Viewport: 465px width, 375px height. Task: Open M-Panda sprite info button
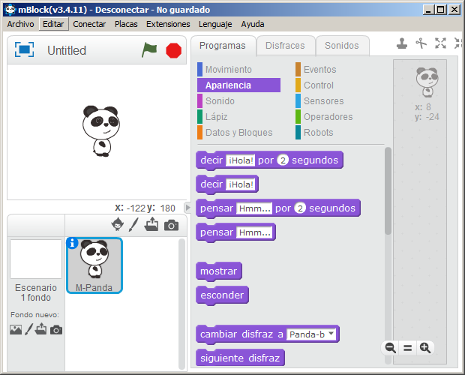pos(72,243)
